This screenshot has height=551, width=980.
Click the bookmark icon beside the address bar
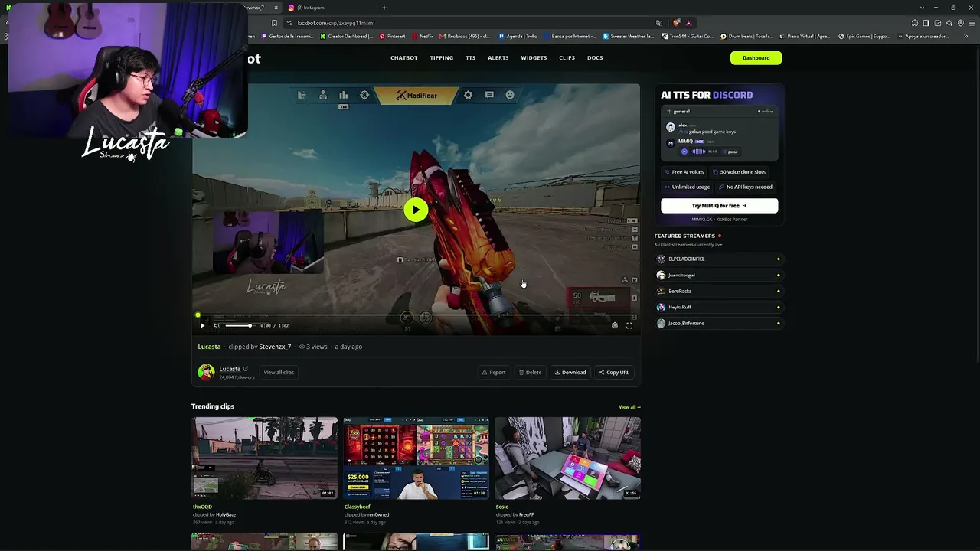point(274,23)
